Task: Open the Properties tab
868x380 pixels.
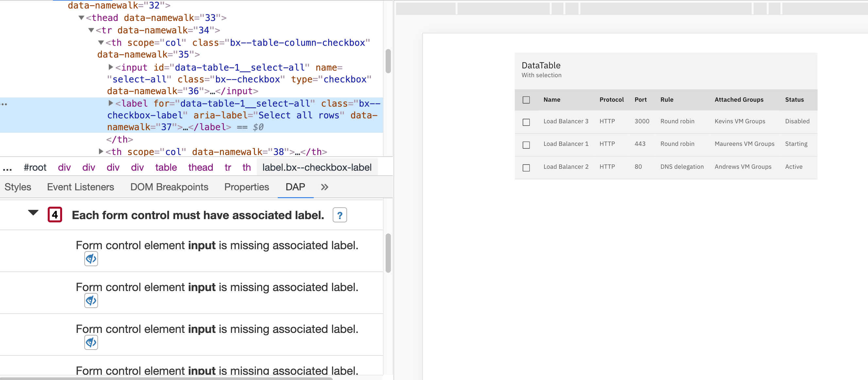Action: (x=247, y=187)
